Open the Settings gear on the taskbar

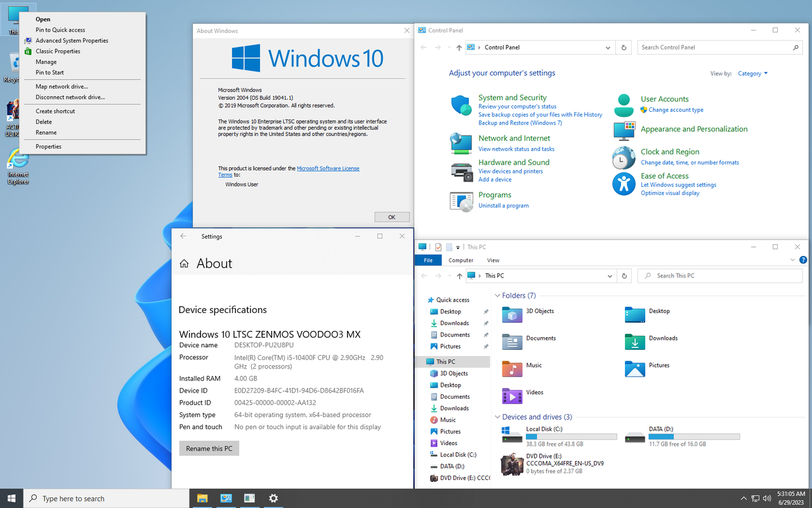coord(273,498)
